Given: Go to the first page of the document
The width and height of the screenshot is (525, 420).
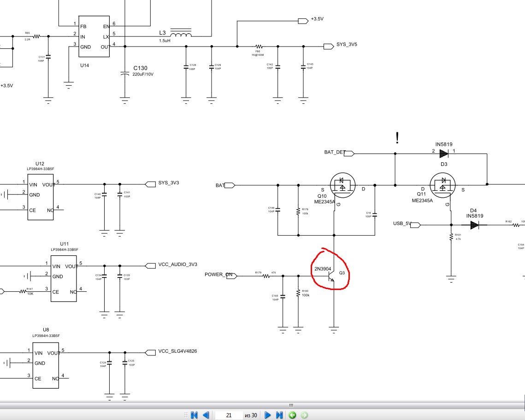Looking at the screenshot, I should [x=194, y=415].
